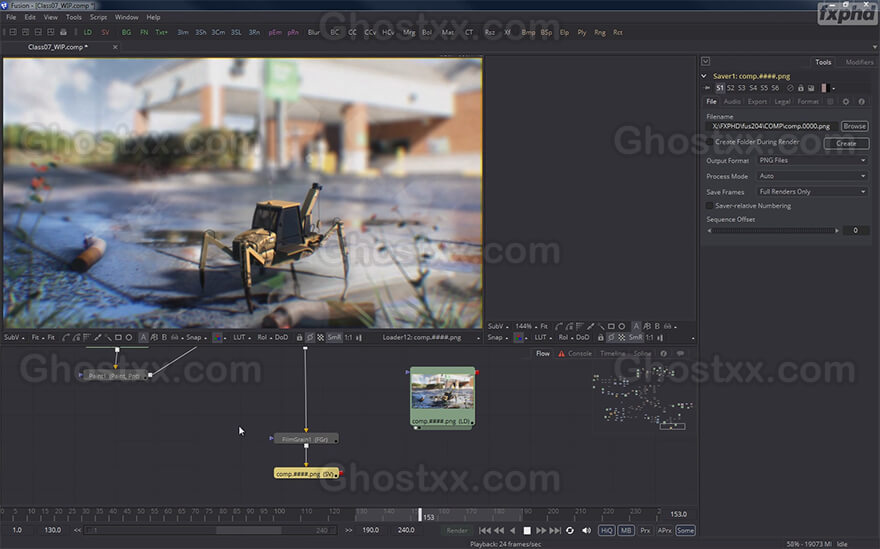This screenshot has height=549, width=880.
Task: Open SubV dropdown in left viewer
Action: pyautogui.click(x=13, y=337)
